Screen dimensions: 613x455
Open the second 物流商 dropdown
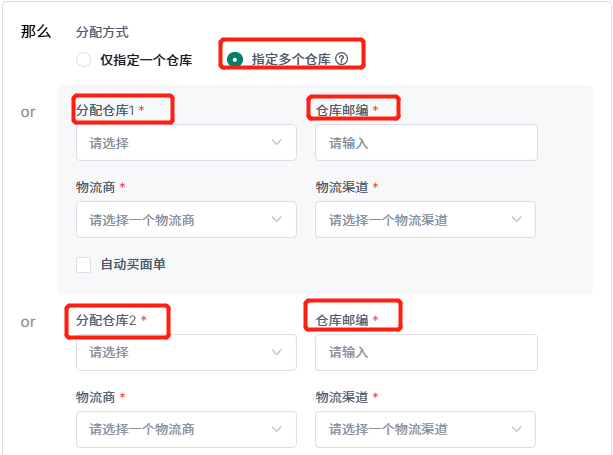(186, 429)
